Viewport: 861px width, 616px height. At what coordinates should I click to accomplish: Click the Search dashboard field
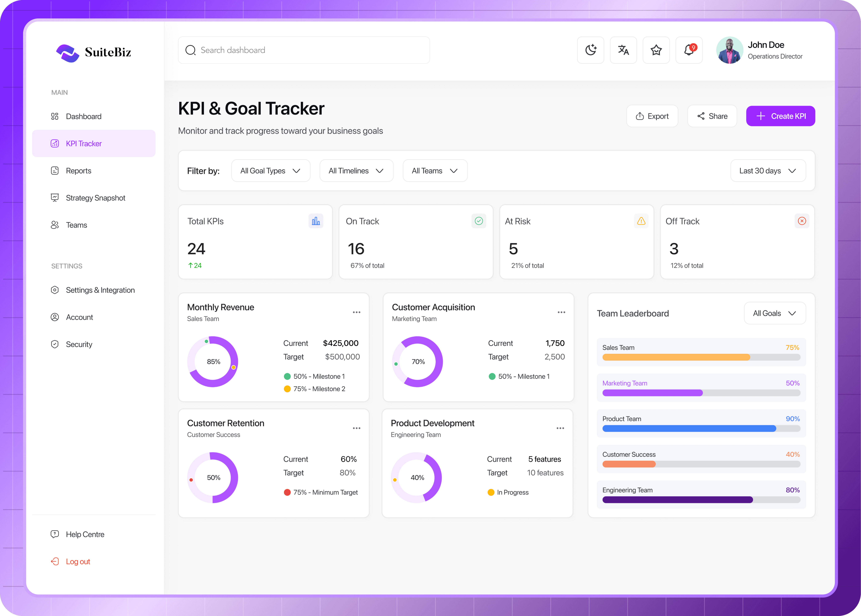click(x=304, y=50)
